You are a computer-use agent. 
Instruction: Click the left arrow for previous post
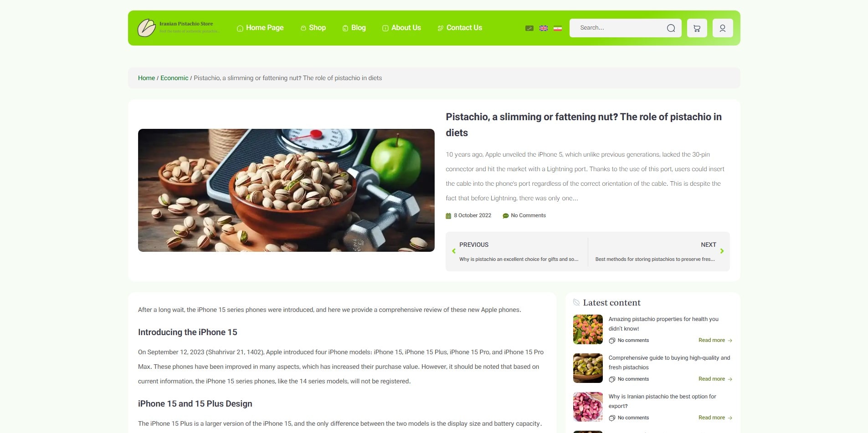tap(454, 251)
